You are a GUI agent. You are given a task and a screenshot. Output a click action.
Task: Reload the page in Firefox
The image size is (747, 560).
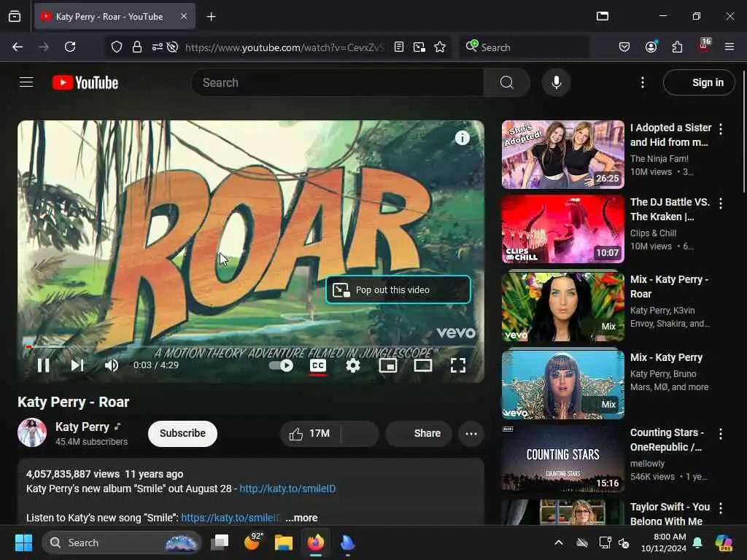pyautogui.click(x=70, y=47)
